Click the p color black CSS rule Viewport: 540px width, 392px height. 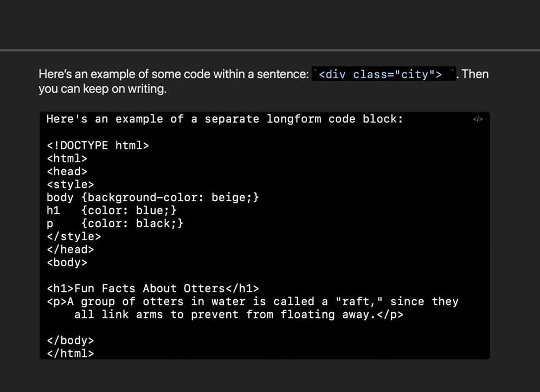(115, 223)
